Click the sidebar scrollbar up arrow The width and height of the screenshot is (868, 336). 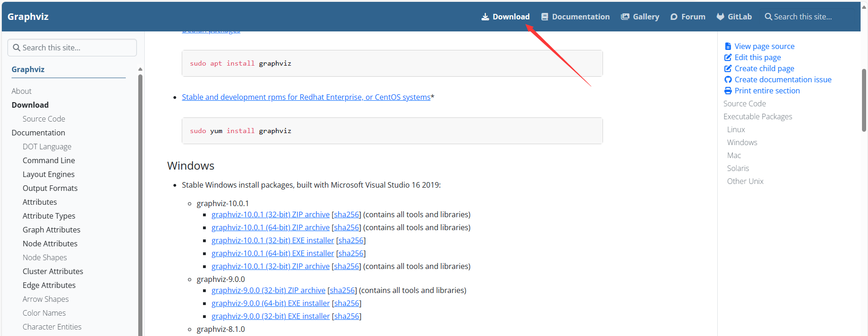140,69
